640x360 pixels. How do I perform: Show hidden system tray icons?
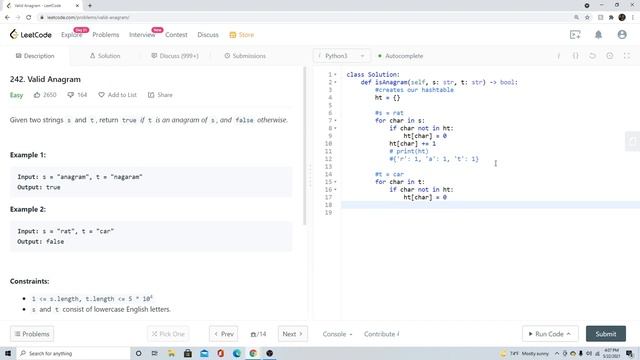pos(557,353)
